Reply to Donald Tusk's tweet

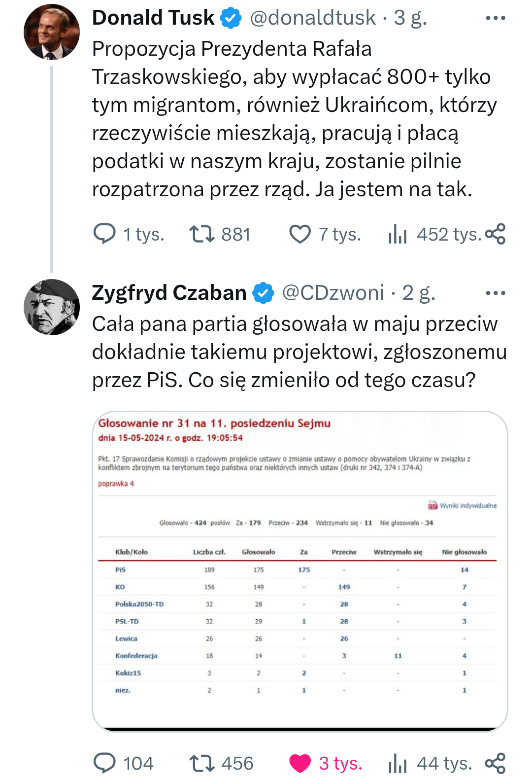point(104,234)
